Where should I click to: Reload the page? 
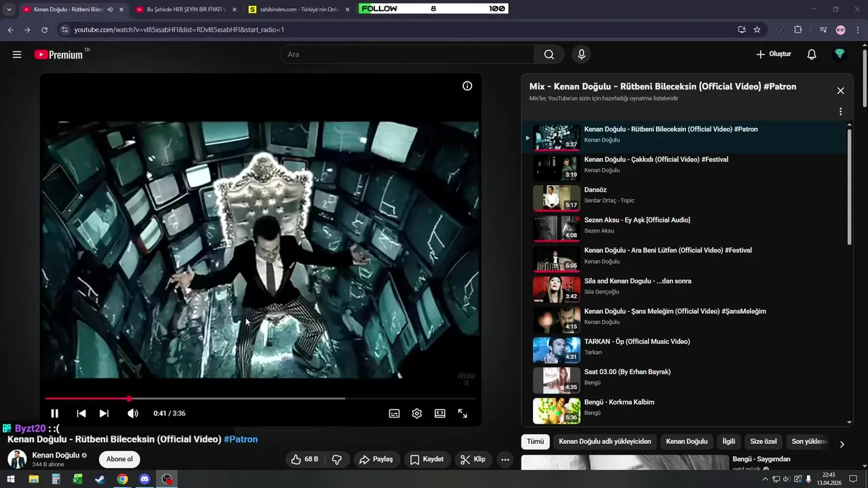coord(45,30)
